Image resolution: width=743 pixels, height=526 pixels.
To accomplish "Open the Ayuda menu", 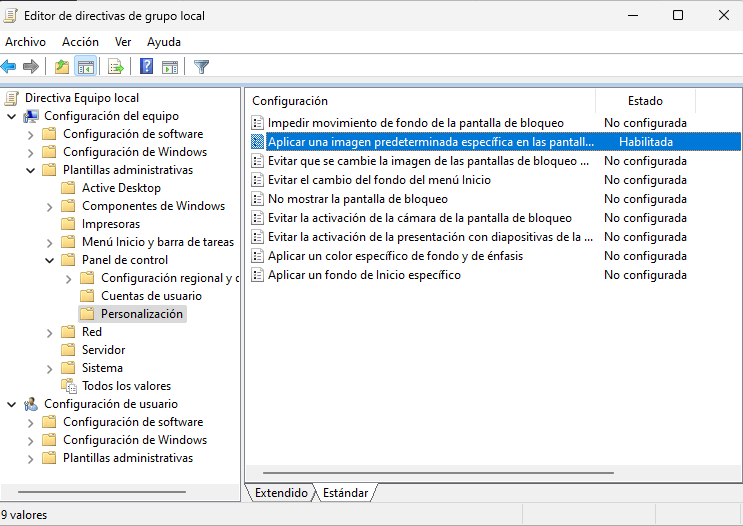I will point(163,42).
